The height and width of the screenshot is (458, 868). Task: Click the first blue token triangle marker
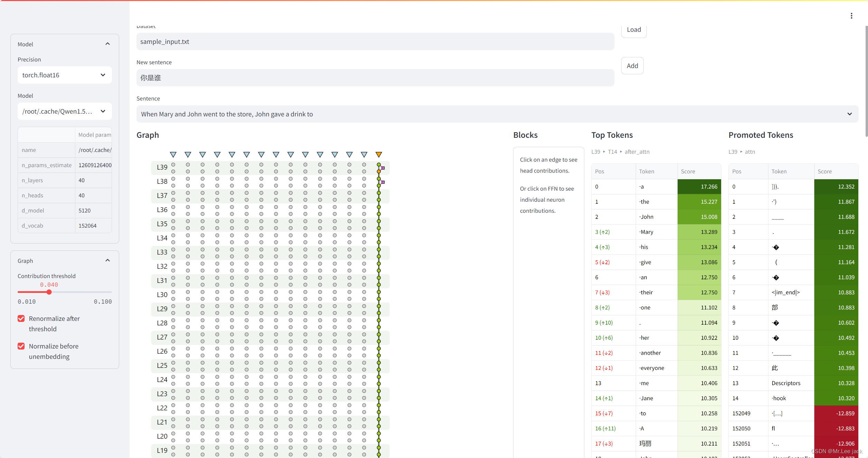(x=173, y=154)
